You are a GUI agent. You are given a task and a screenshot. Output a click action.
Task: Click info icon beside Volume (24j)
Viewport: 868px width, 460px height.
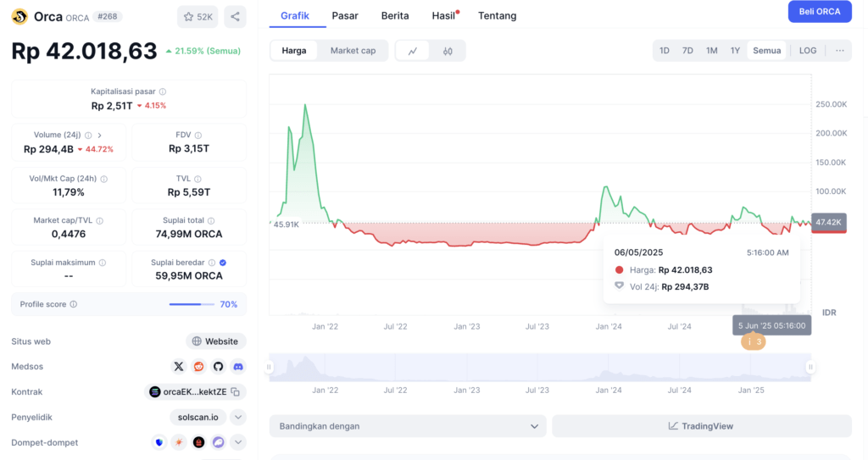tap(88, 135)
